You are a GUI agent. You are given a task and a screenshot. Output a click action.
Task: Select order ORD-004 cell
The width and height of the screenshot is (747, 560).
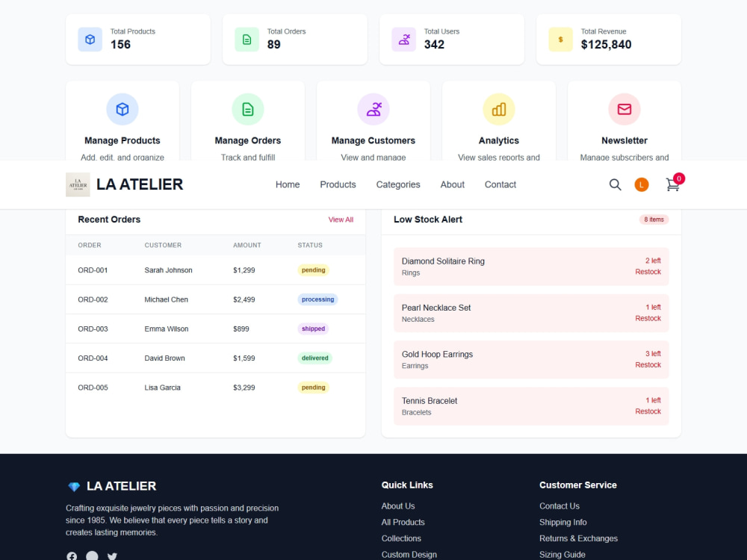pos(93,358)
